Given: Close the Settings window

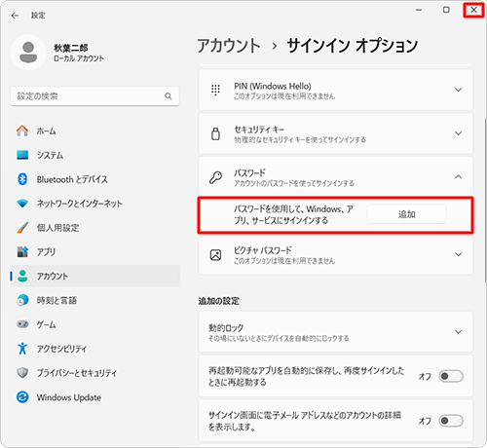Looking at the screenshot, I should pyautogui.click(x=473, y=10).
